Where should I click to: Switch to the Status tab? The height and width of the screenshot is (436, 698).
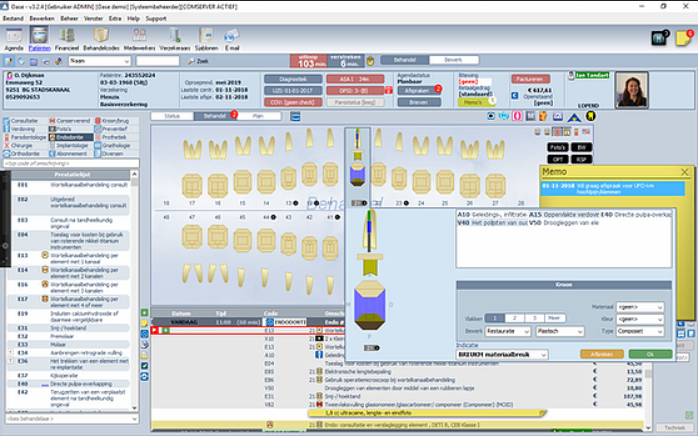[x=172, y=116]
